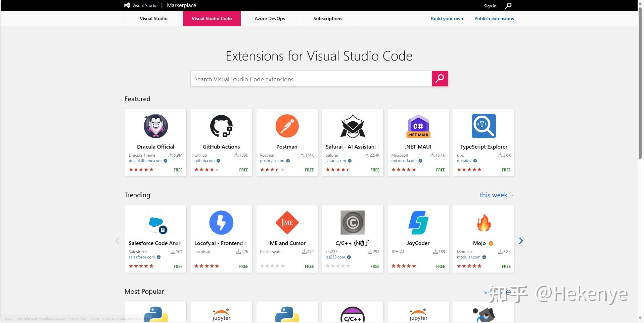This screenshot has height=323, width=644.
Task: Open the Dracula Official extension icon
Action: pyautogui.click(x=155, y=126)
